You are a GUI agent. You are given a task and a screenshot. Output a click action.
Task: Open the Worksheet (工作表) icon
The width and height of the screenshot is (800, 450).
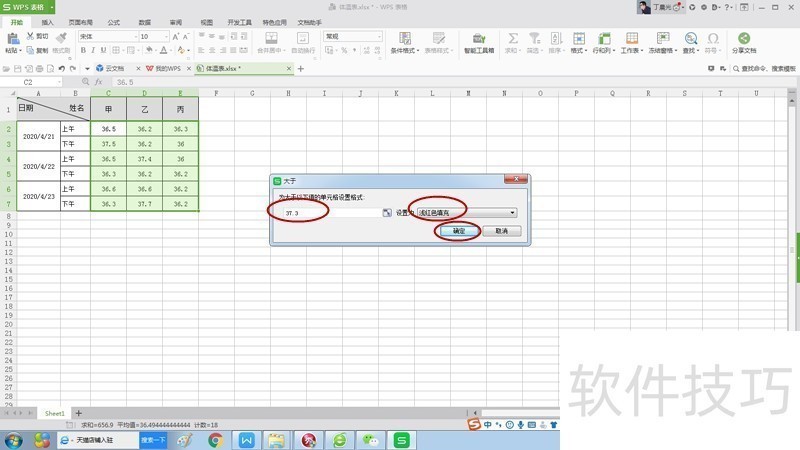[x=632, y=38]
